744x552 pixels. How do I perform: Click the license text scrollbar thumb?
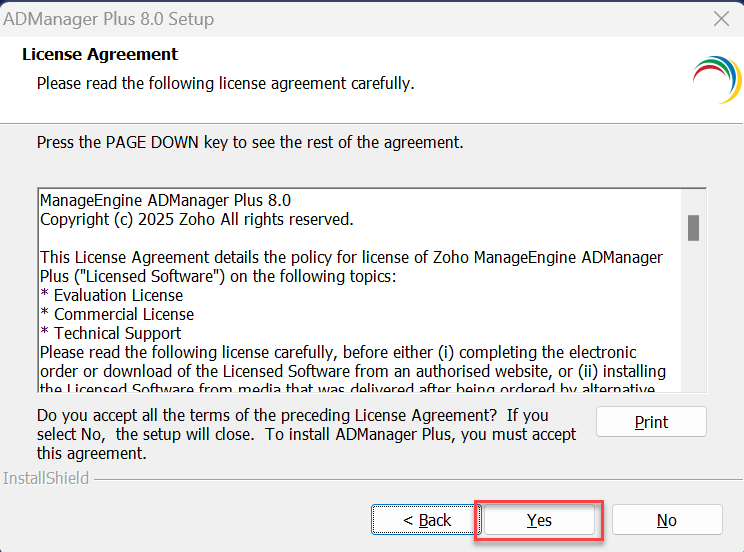click(693, 227)
